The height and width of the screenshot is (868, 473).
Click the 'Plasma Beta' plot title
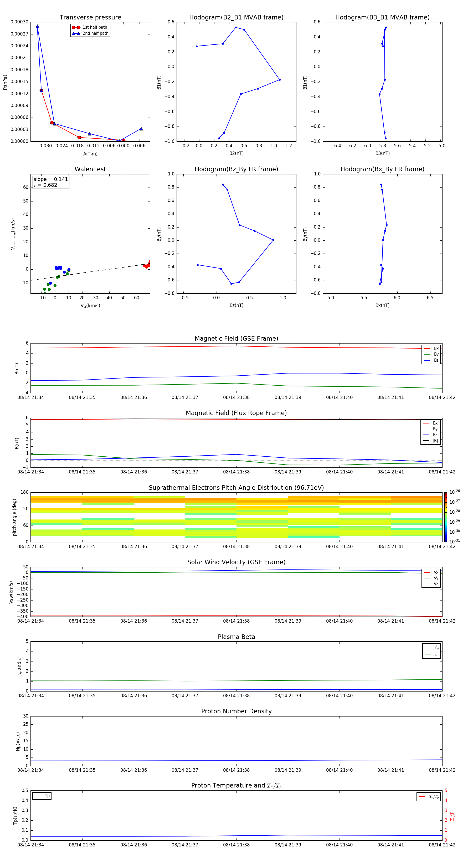point(236,637)
